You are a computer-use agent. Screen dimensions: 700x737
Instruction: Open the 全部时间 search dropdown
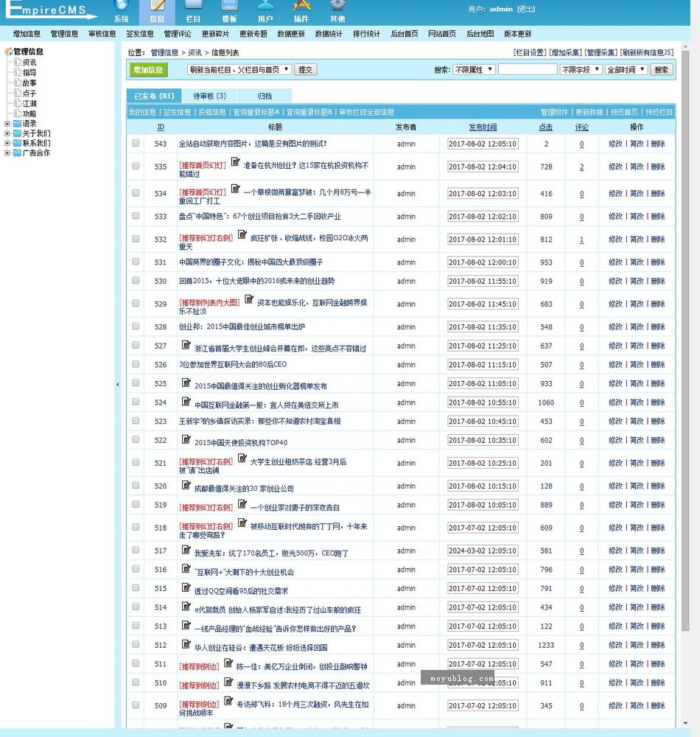coord(626,69)
